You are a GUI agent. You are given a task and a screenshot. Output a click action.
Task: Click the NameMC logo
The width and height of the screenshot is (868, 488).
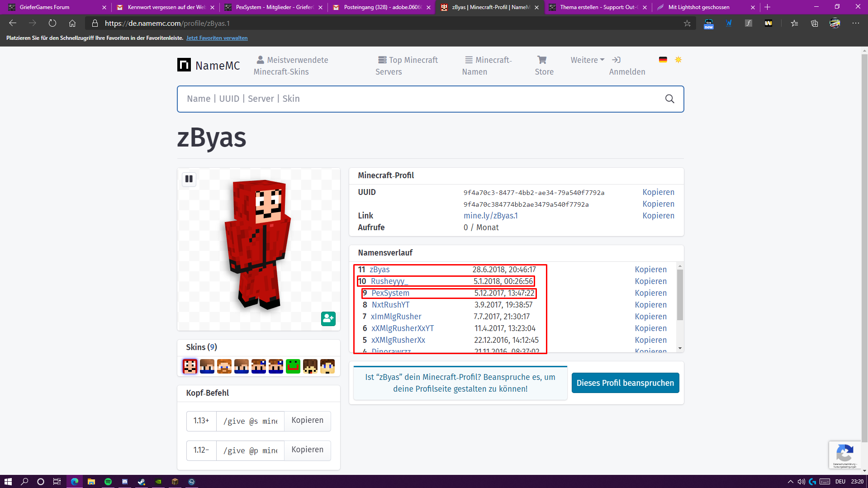click(209, 66)
